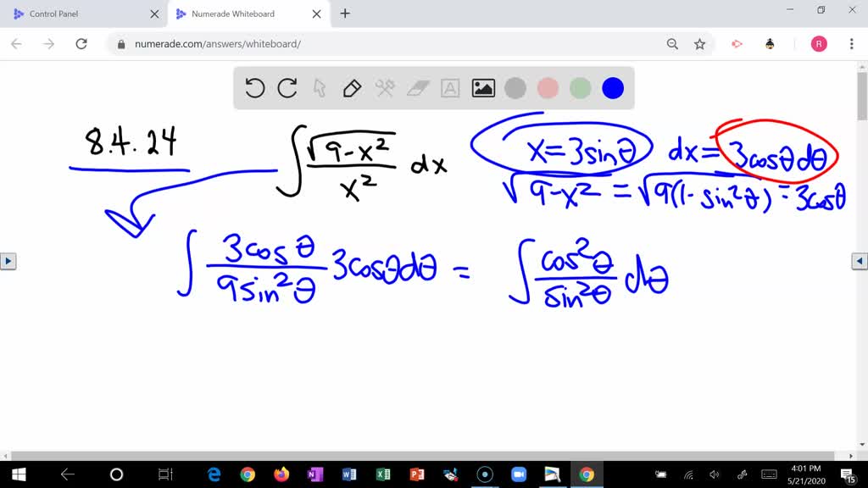
Task: Open the Text tool on the whiteboard
Action: tap(449, 87)
